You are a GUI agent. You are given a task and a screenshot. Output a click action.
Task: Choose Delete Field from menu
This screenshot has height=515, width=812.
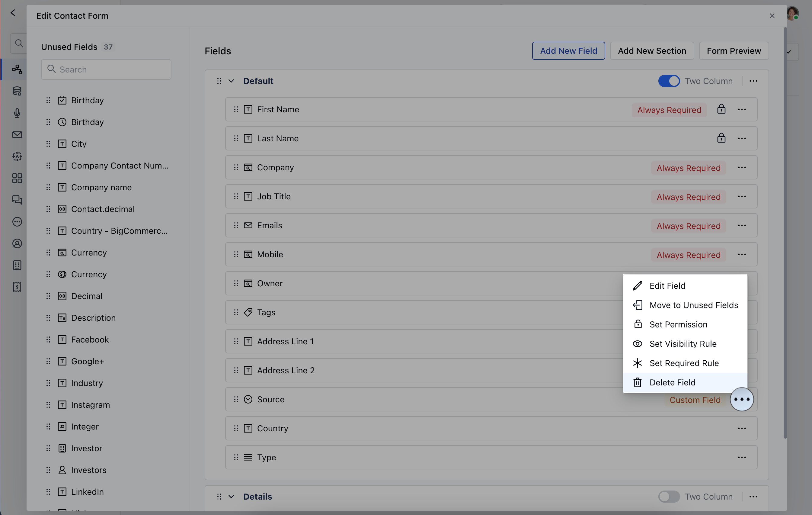point(685,382)
